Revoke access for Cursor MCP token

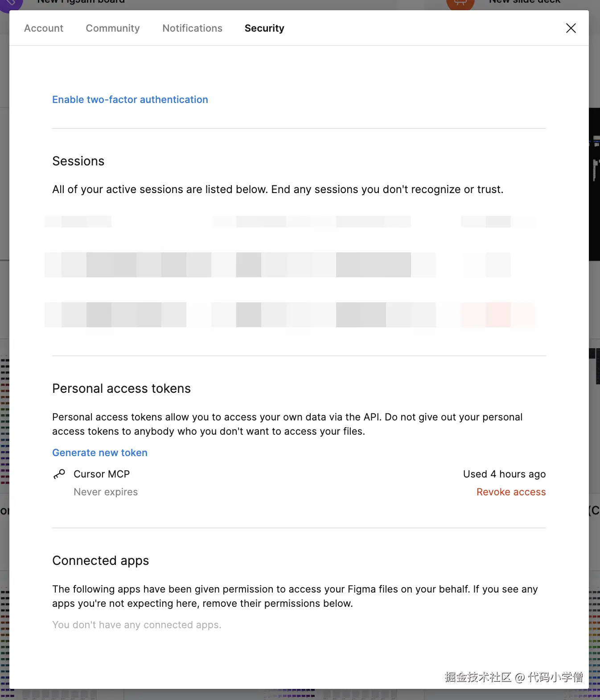511,492
